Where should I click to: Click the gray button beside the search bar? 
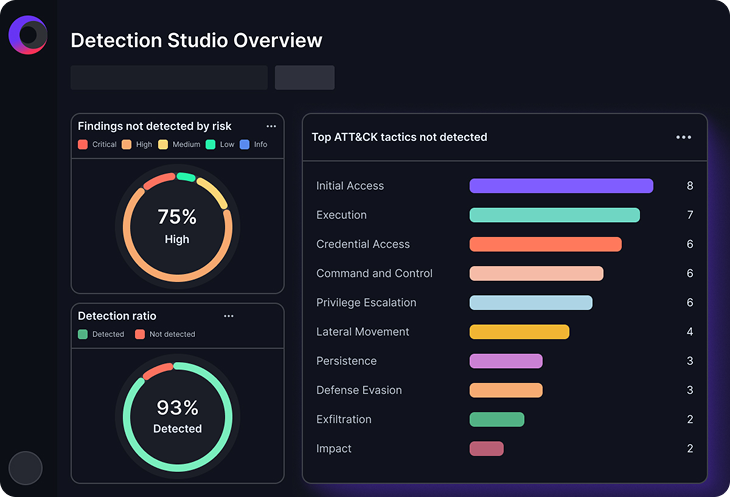point(304,77)
